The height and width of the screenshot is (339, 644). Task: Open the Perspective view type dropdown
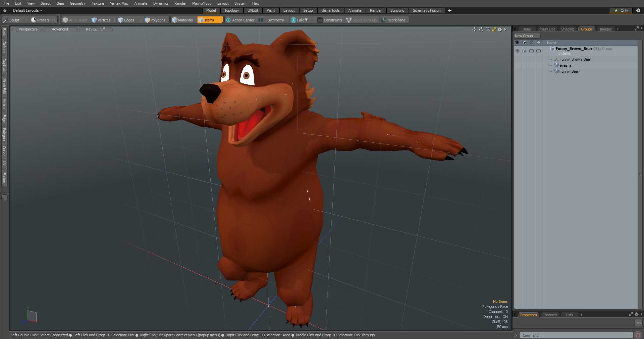28,29
